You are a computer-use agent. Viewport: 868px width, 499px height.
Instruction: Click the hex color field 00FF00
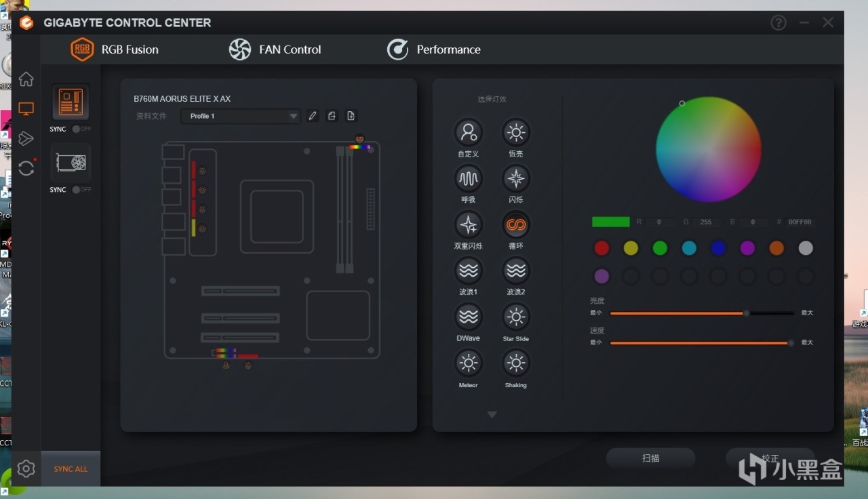click(x=800, y=222)
